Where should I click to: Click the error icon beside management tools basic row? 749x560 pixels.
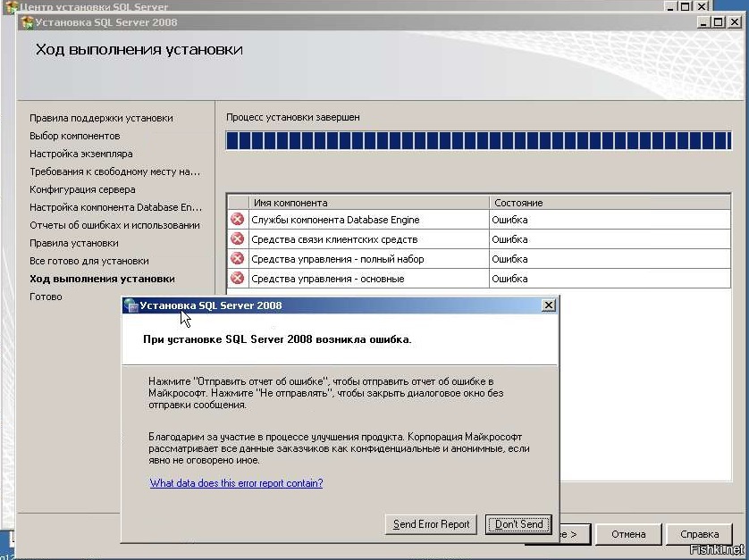click(x=237, y=278)
